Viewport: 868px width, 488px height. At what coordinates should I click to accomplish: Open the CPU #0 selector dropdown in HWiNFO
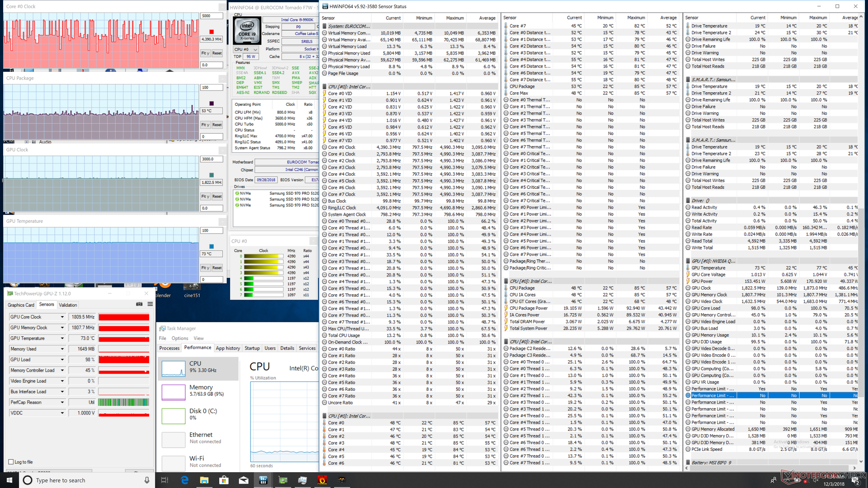coord(246,49)
